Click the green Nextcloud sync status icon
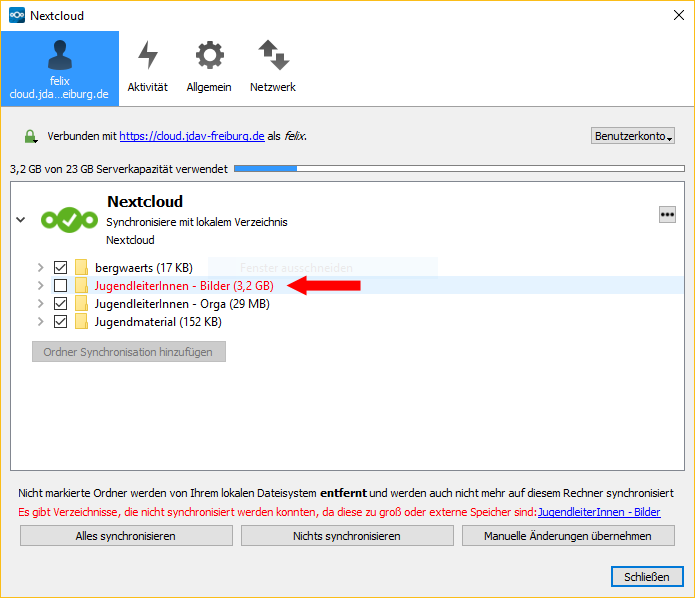Viewport: 695px width, 598px height. 69,220
